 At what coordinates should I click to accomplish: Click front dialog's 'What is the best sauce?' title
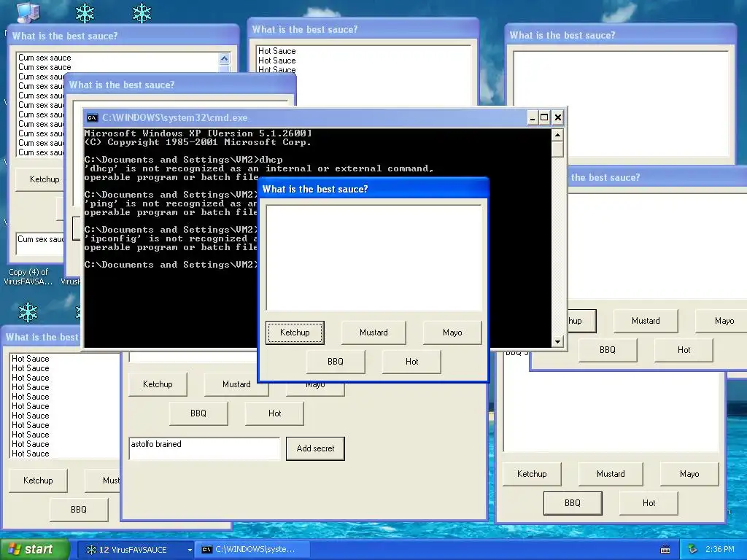(x=315, y=189)
